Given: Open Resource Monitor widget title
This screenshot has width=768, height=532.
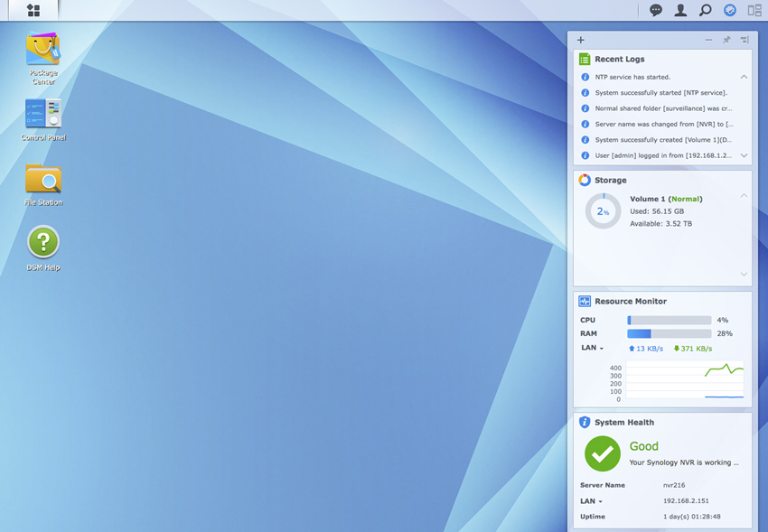Looking at the screenshot, I should (631, 302).
